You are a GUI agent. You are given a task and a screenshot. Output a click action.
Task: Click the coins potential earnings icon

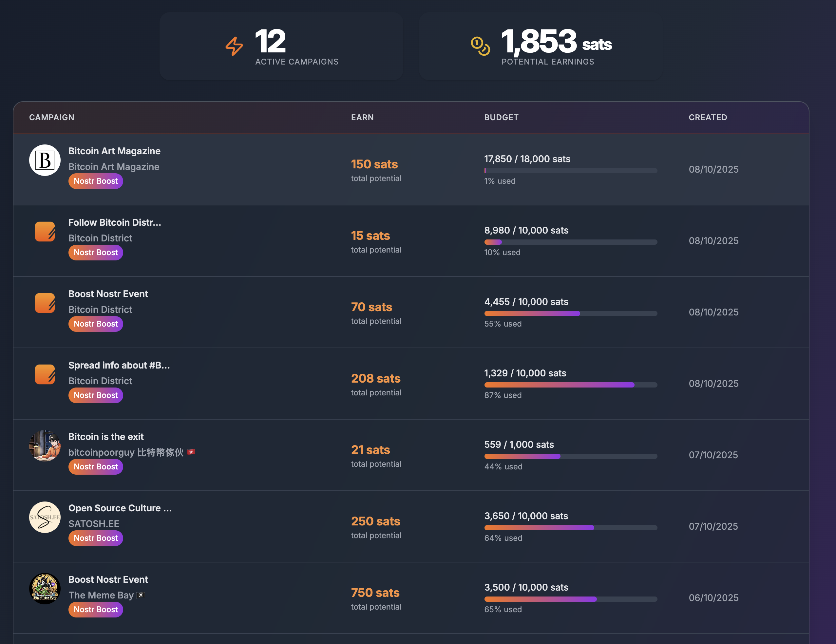tap(480, 46)
